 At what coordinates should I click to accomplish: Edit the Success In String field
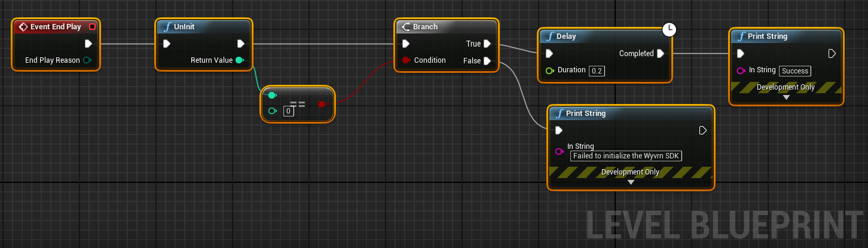pos(795,71)
